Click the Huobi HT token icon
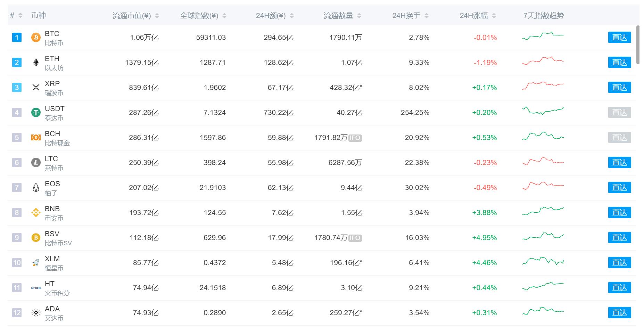 tap(36, 287)
